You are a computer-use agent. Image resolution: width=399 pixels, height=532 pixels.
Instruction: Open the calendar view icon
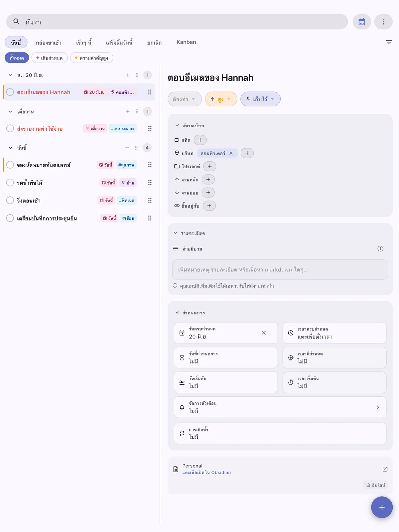(362, 22)
